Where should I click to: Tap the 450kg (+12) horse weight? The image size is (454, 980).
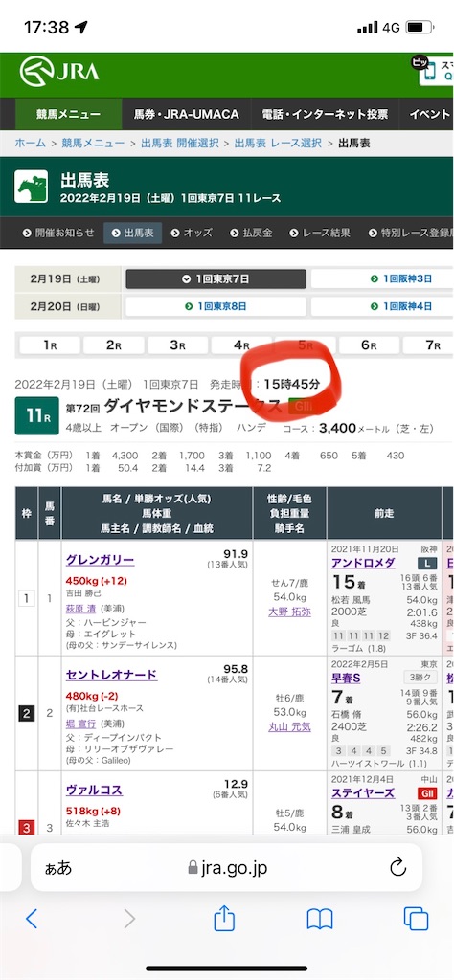pos(97,579)
